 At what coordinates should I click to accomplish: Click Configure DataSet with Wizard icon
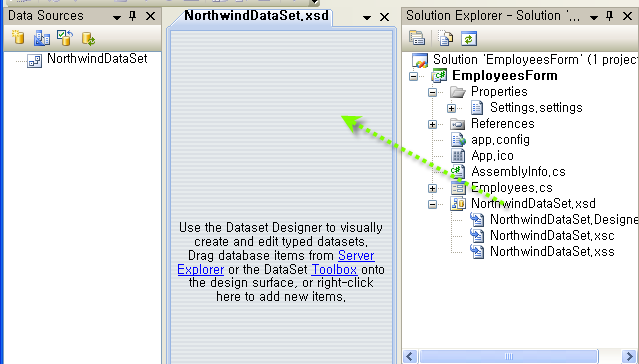tap(65, 38)
